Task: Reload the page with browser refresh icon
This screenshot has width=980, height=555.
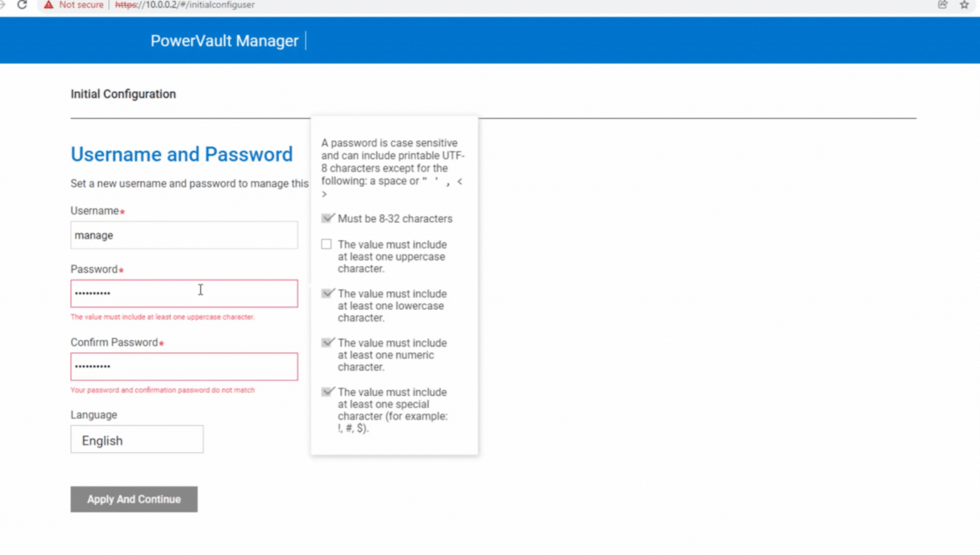Action: [22, 5]
